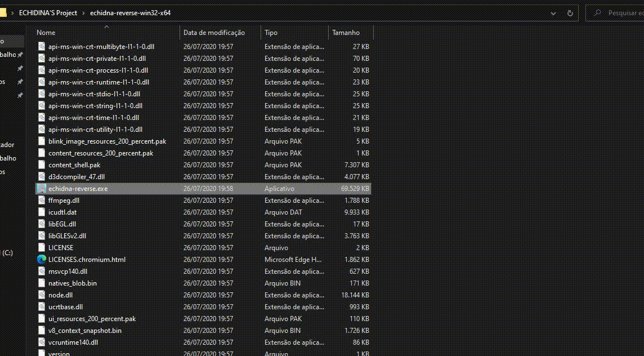Open the address bar history dropdown
The height and width of the screenshot is (356, 644).
(x=553, y=13)
